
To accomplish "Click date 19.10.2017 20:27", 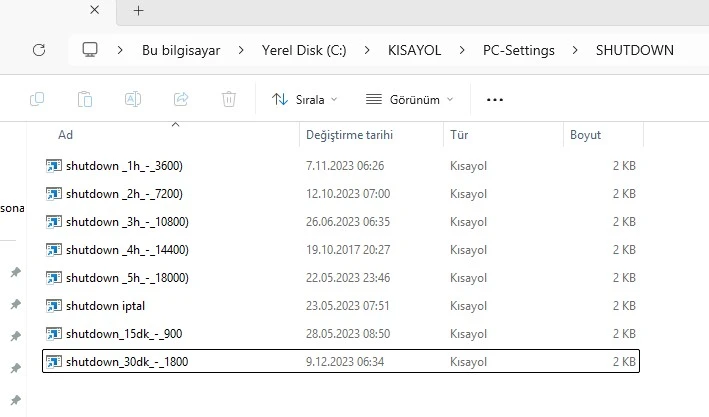I will pos(348,250).
